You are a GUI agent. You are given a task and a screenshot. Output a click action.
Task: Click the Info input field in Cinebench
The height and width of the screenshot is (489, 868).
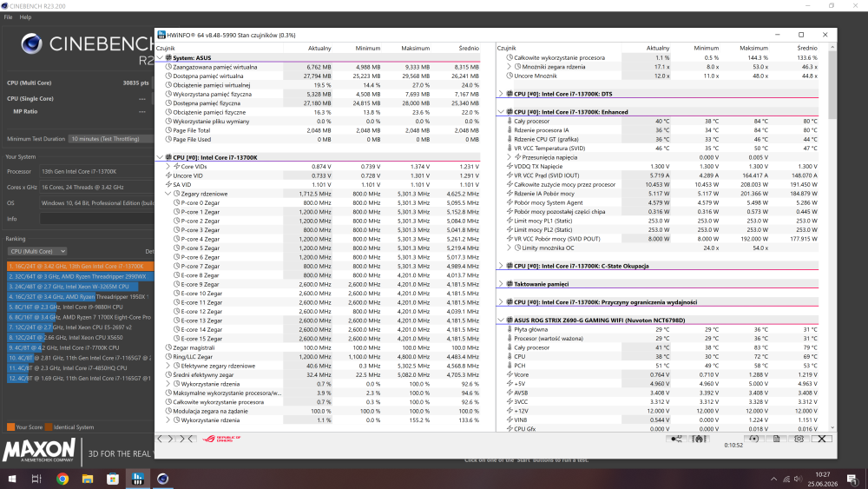pos(97,219)
